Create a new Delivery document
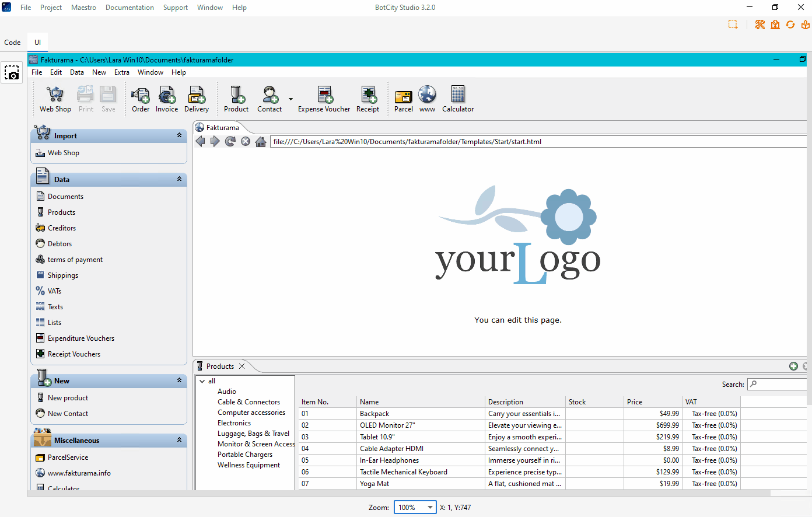 point(197,99)
